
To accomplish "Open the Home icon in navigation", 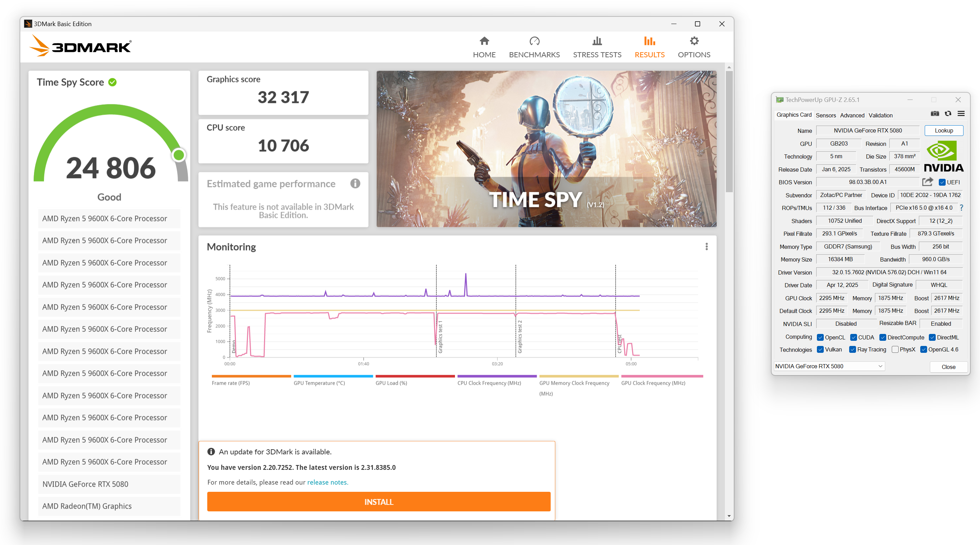I will [484, 41].
